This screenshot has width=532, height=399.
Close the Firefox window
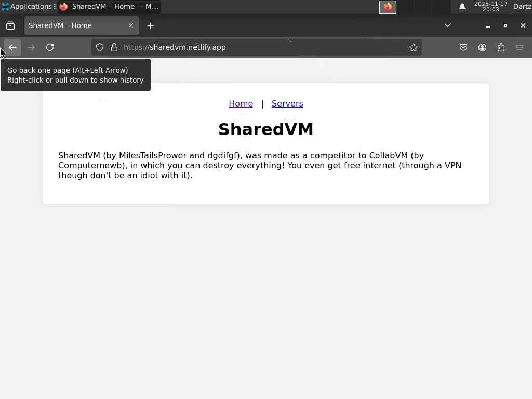click(523, 25)
